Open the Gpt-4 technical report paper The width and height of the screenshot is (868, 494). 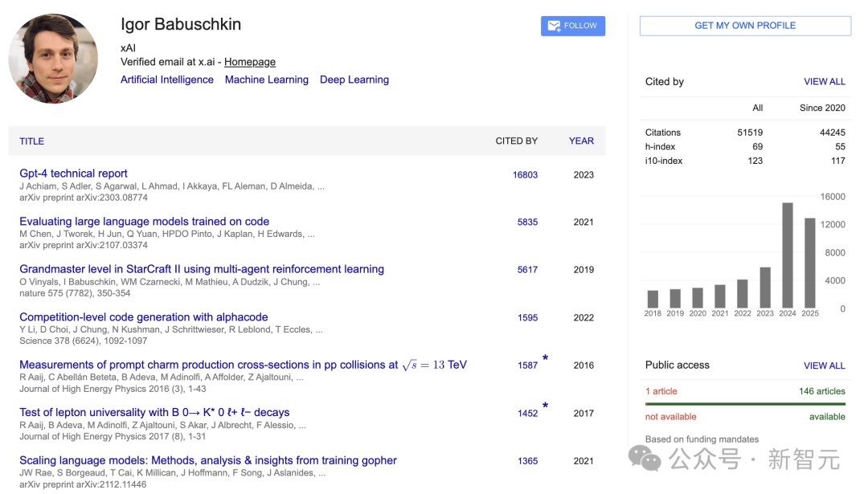click(x=73, y=174)
